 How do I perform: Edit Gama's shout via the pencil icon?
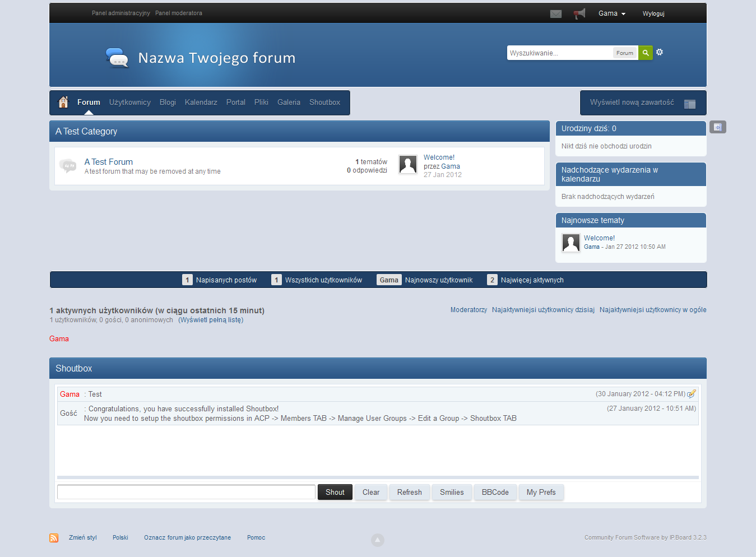coord(692,394)
